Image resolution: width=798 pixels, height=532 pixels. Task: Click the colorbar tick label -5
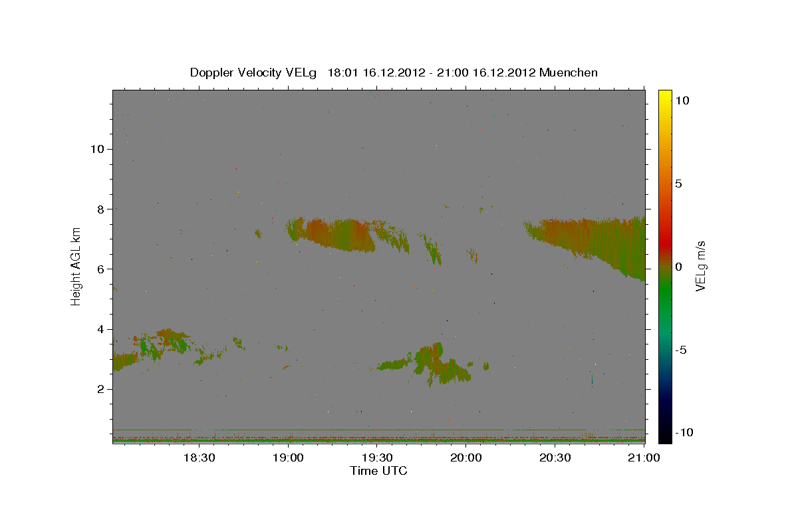pyautogui.click(x=681, y=350)
